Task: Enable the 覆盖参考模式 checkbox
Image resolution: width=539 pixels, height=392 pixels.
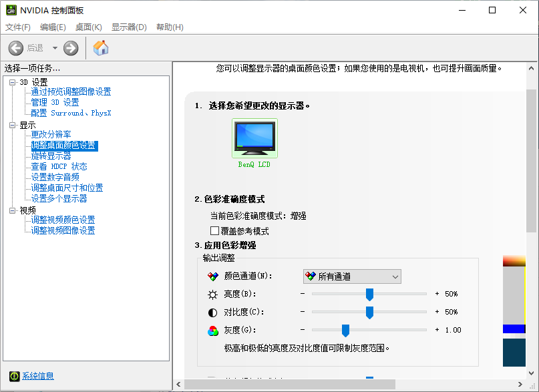Action: click(214, 230)
